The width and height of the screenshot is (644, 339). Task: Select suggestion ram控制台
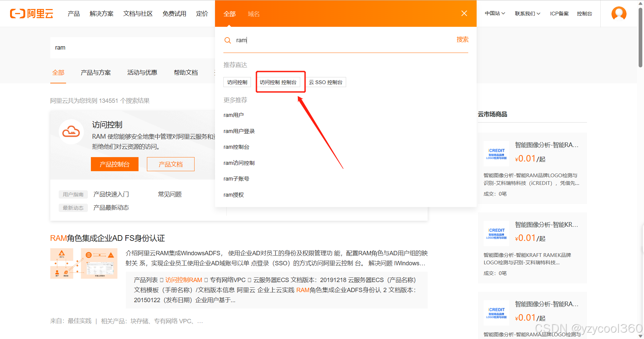click(236, 147)
